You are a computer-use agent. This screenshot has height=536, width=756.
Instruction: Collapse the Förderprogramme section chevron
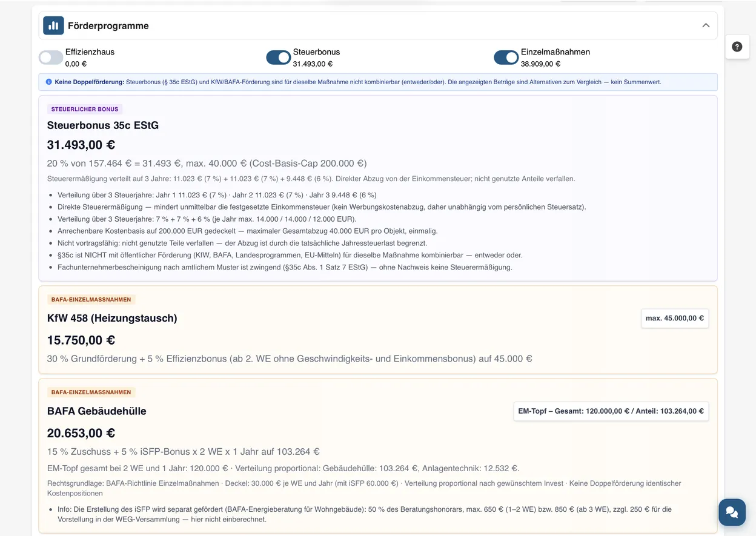(706, 25)
